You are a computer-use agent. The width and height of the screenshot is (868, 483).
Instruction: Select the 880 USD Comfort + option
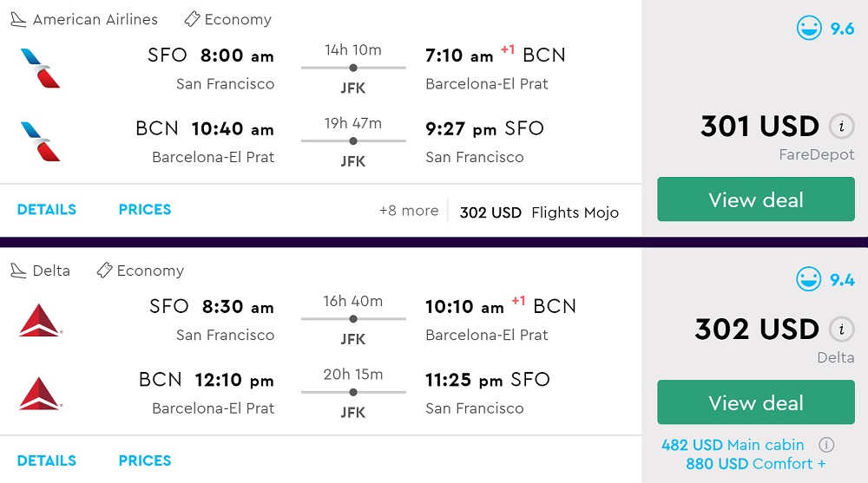756,464
